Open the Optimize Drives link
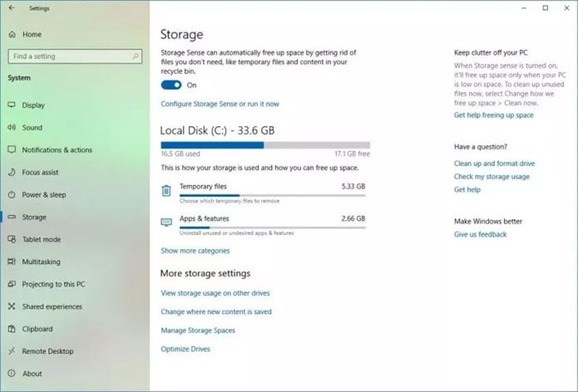Image resolution: width=578 pixels, height=392 pixels. point(186,349)
